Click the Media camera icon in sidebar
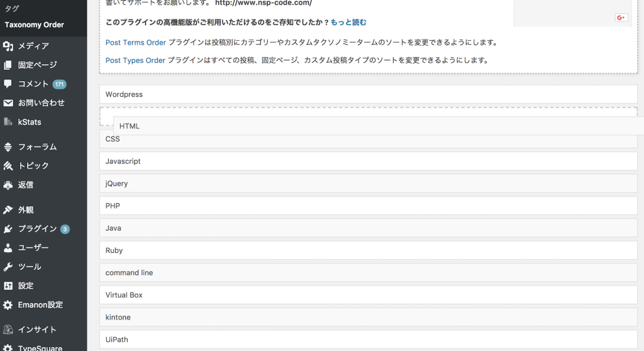The height and width of the screenshot is (351, 644). [x=8, y=46]
